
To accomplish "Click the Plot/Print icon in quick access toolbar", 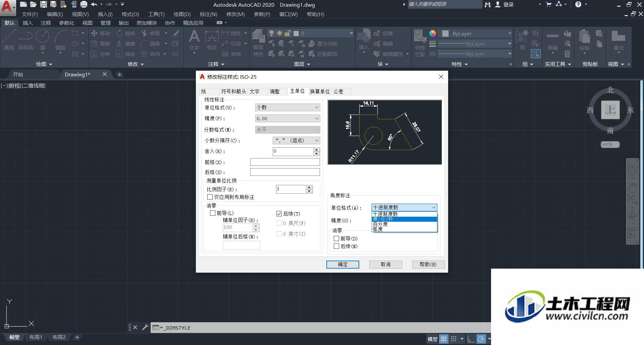I will (84, 4).
